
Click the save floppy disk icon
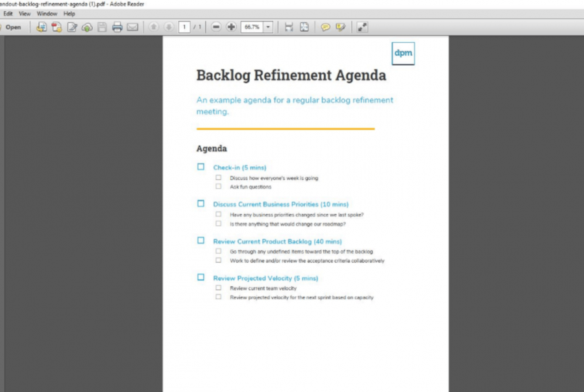point(102,27)
